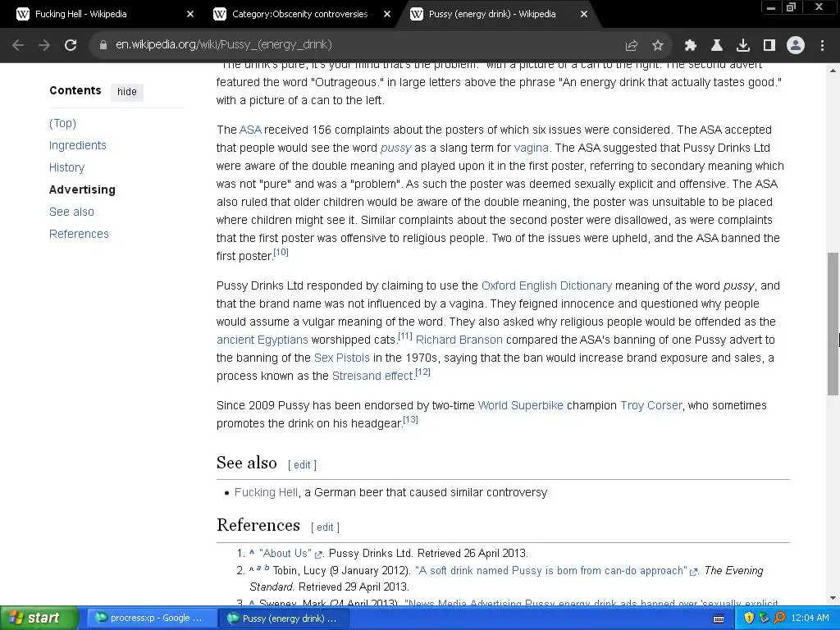The width and height of the screenshot is (840, 630).
Task: Jump up via reference 1 caret
Action: pos(252,552)
